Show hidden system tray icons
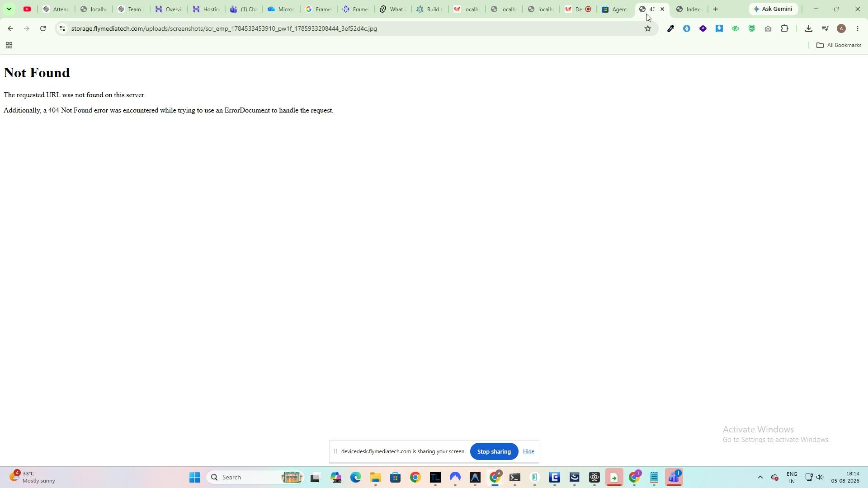This screenshot has width=868, height=488. point(760,477)
